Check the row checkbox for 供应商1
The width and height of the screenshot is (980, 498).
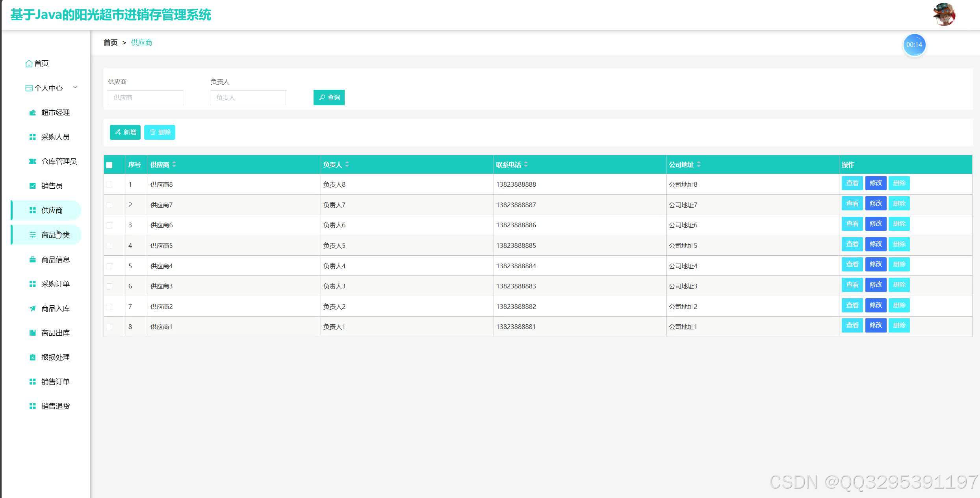pyautogui.click(x=109, y=327)
